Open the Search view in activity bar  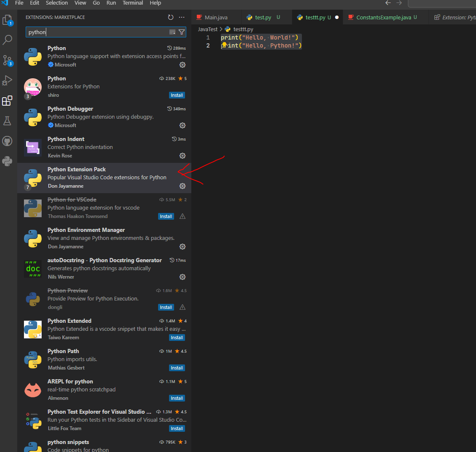pos(7,40)
